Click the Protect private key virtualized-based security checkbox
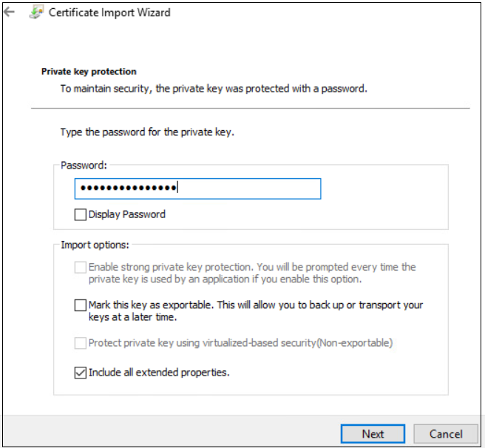 [80, 343]
